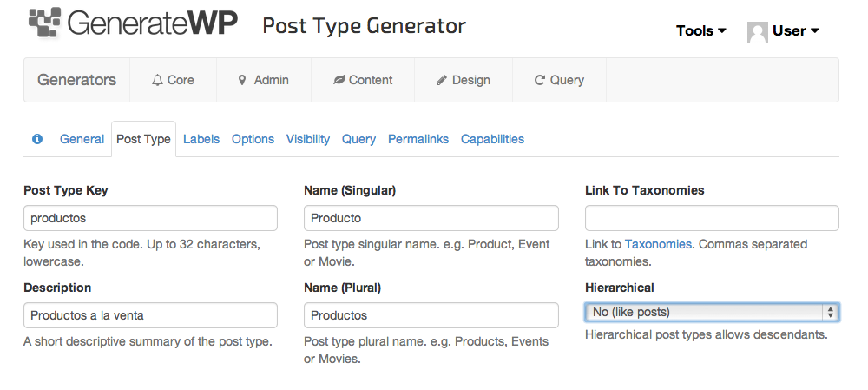868x390 pixels.
Task: Follow the Taxonomies hyperlink
Action: 658,244
